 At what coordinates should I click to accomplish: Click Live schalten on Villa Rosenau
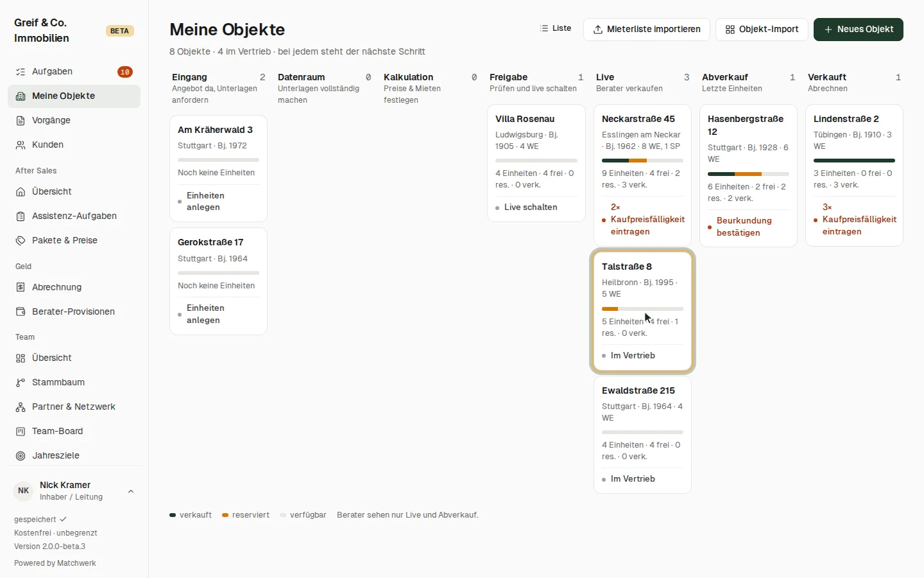pyautogui.click(x=531, y=207)
